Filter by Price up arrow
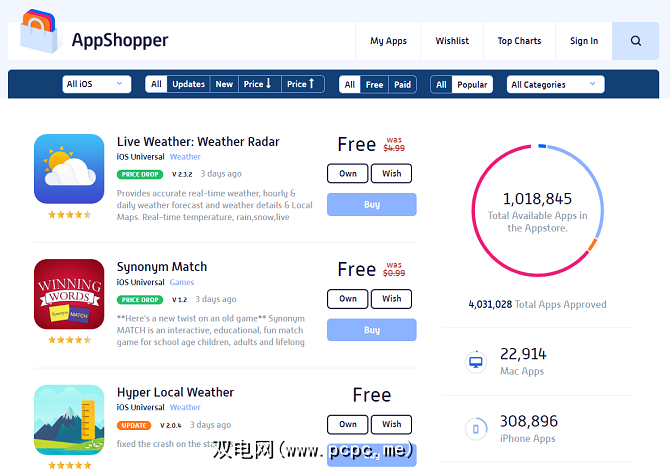Viewport: 670px width, 473px height. [302, 84]
